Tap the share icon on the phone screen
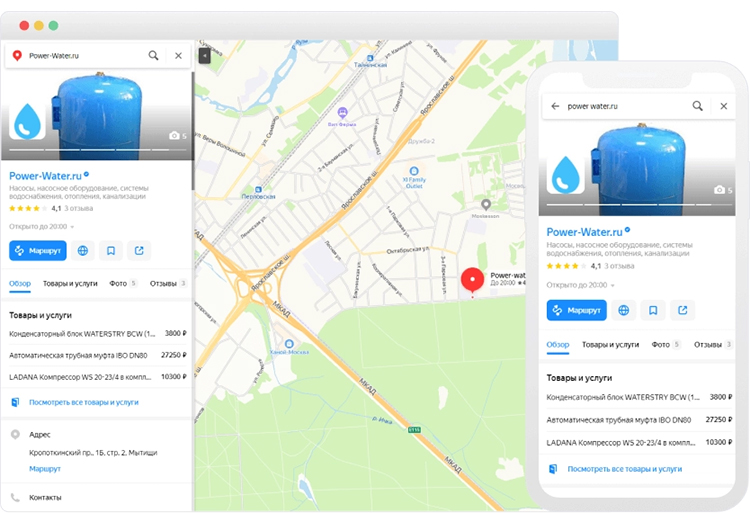 click(683, 310)
